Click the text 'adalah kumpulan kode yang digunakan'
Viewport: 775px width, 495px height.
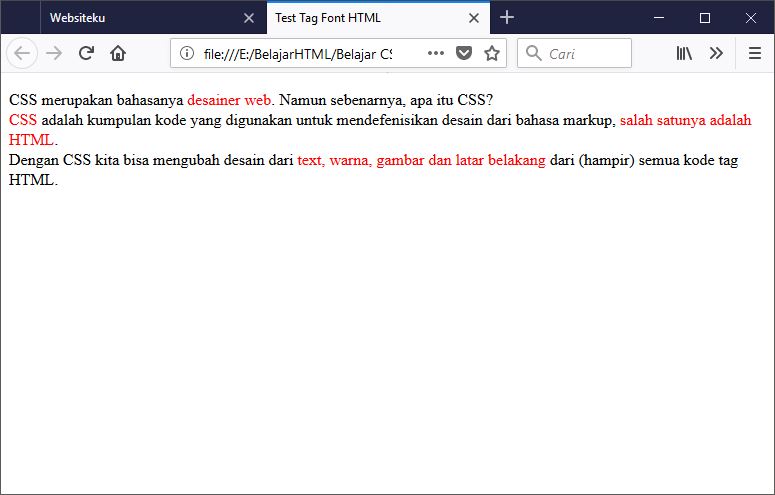(167, 120)
